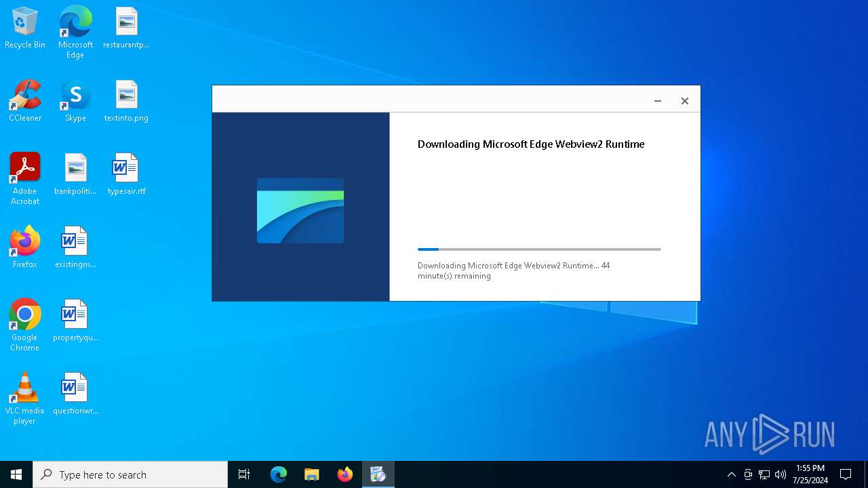Click the installer logo graphic
Image resolution: width=868 pixels, height=488 pixels.
click(x=300, y=210)
